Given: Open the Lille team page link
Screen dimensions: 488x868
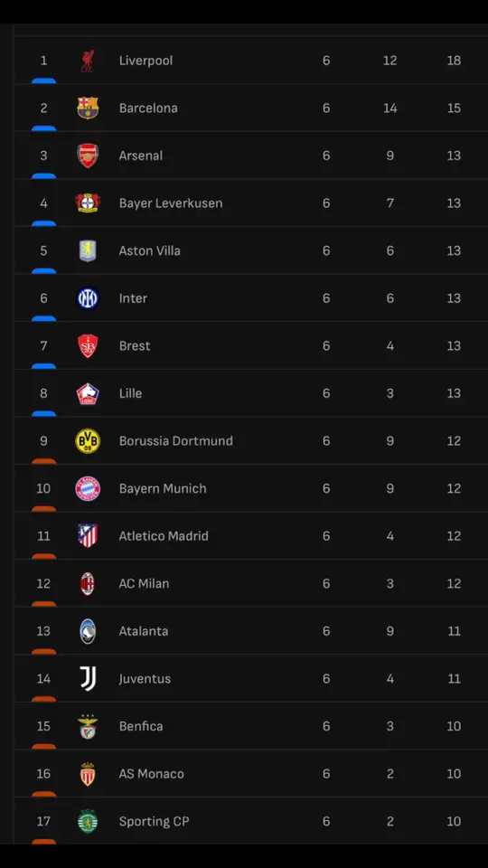Looking at the screenshot, I should click(x=130, y=393).
